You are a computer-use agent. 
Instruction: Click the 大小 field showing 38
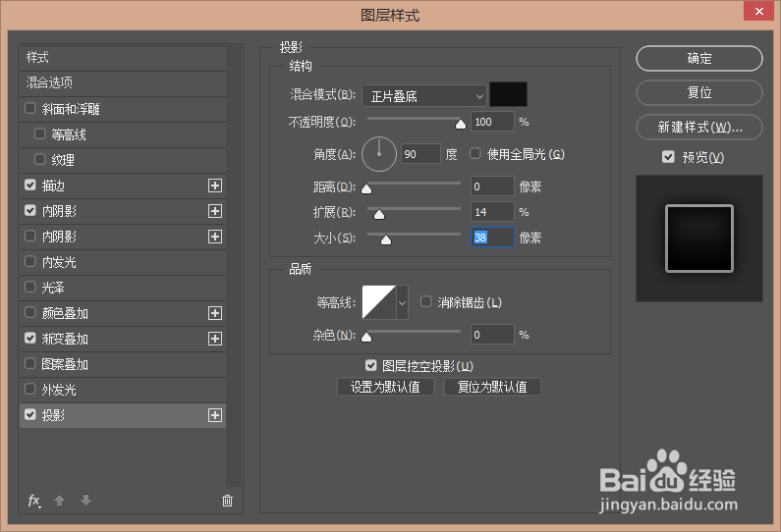pos(492,237)
